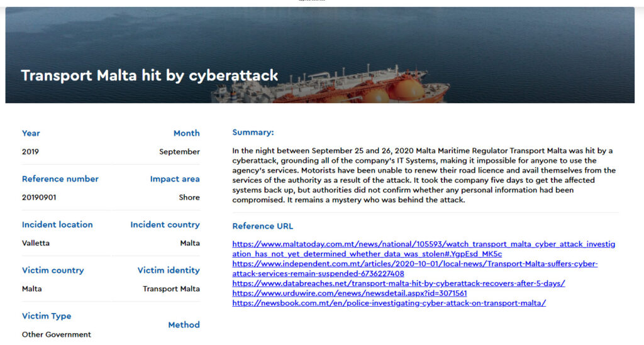Click the 'Valletta' incident location value
Screen dimensions: 644x345
pyautogui.click(x=36, y=243)
